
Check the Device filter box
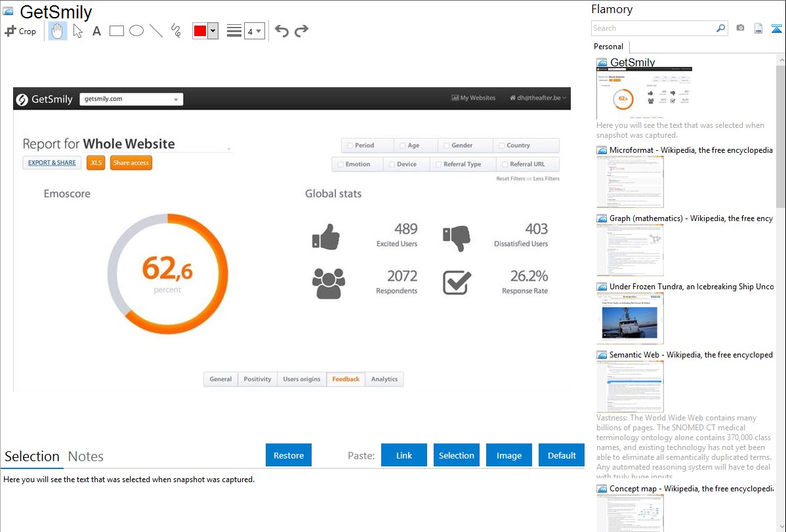pos(392,165)
